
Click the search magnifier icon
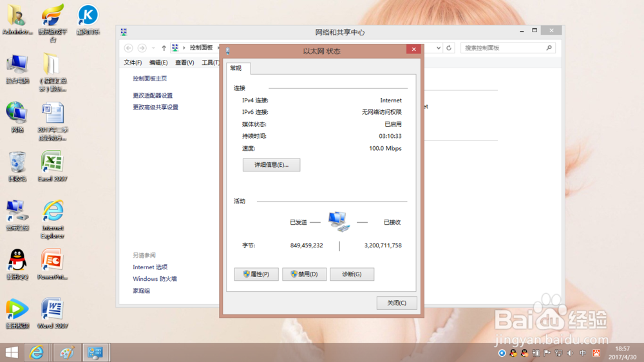point(549,48)
